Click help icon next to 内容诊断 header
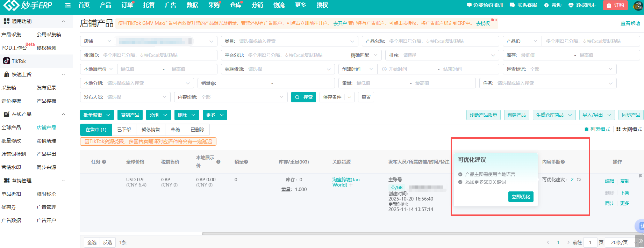The height and width of the screenshot is (248, 644). click(563, 162)
